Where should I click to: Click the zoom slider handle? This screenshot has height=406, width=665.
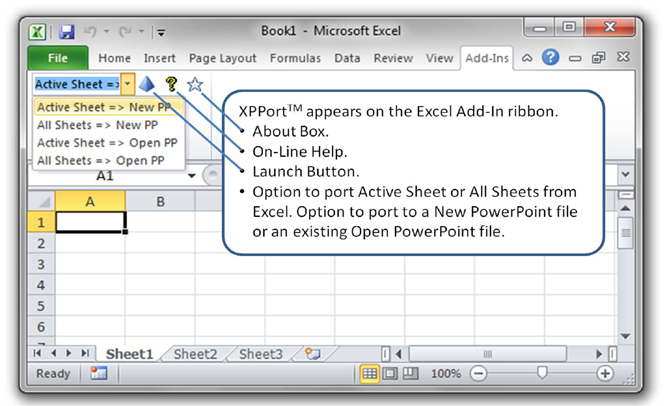point(542,373)
